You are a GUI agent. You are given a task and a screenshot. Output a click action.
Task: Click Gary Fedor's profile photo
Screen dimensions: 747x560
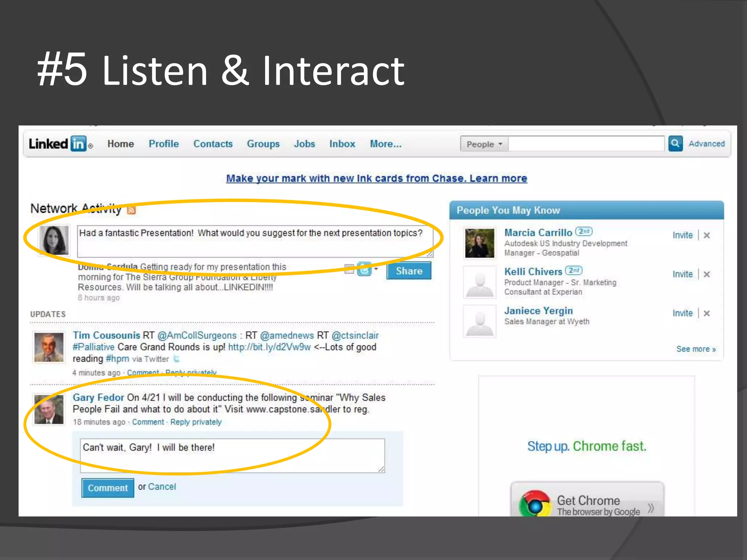[x=49, y=409]
